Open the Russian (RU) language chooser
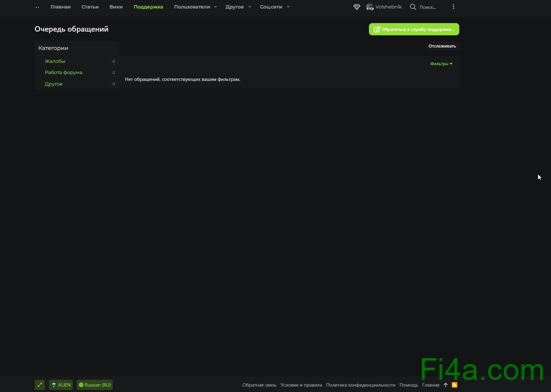This screenshot has height=392, width=551. [95, 385]
